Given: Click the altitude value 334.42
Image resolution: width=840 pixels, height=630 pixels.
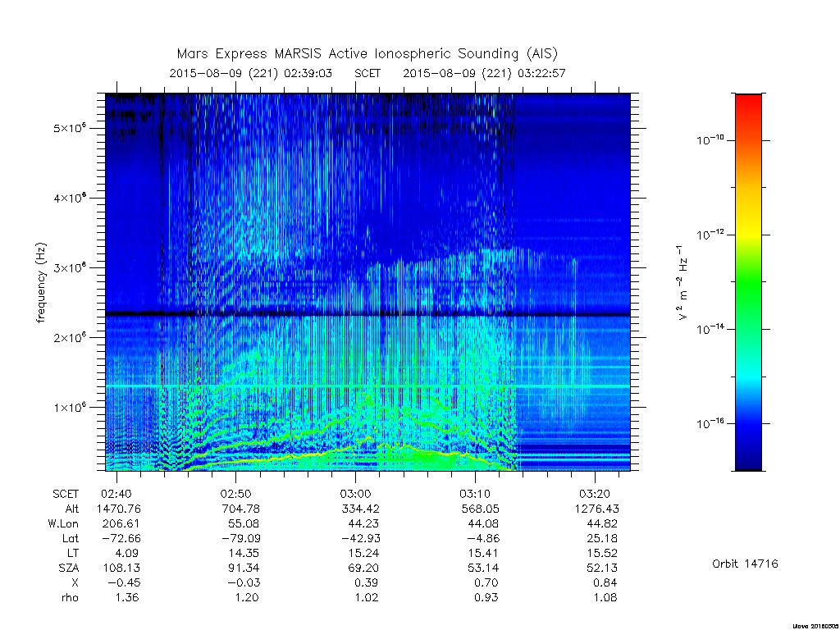Looking at the screenshot, I should click(x=360, y=509).
